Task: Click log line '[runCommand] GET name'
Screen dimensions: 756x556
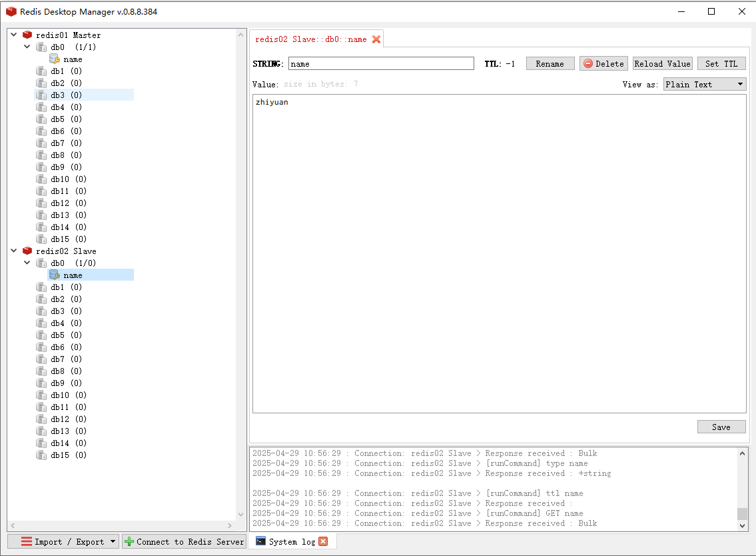Action: click(418, 513)
